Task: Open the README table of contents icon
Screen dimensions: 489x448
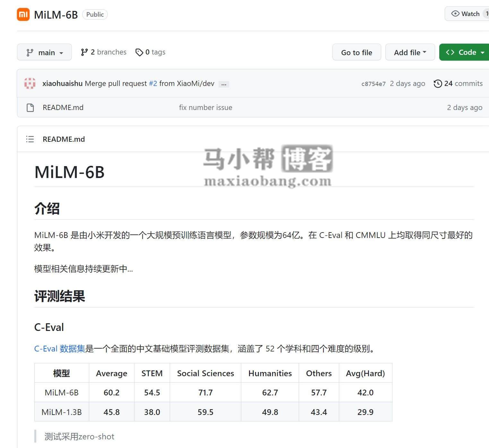Action: (30, 139)
